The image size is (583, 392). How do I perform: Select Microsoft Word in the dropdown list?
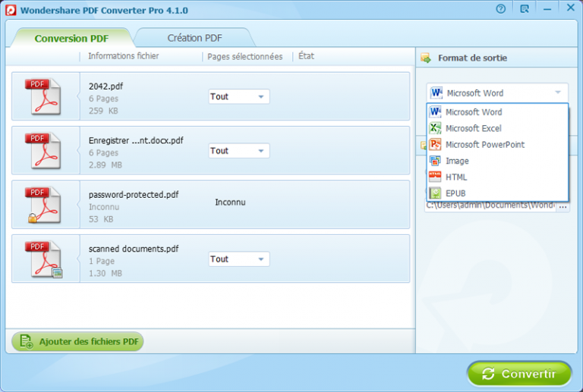point(473,112)
